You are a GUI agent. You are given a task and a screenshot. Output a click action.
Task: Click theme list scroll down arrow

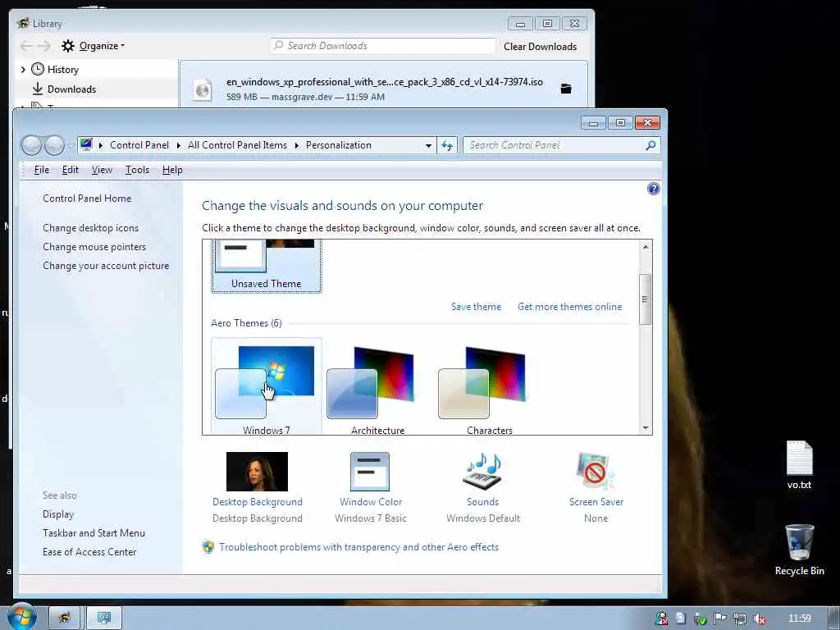click(x=646, y=428)
